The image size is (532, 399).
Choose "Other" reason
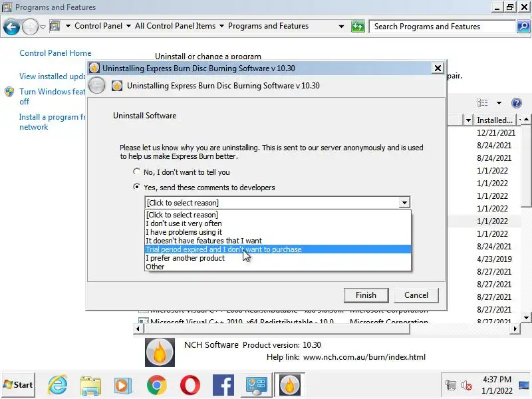coord(277,267)
